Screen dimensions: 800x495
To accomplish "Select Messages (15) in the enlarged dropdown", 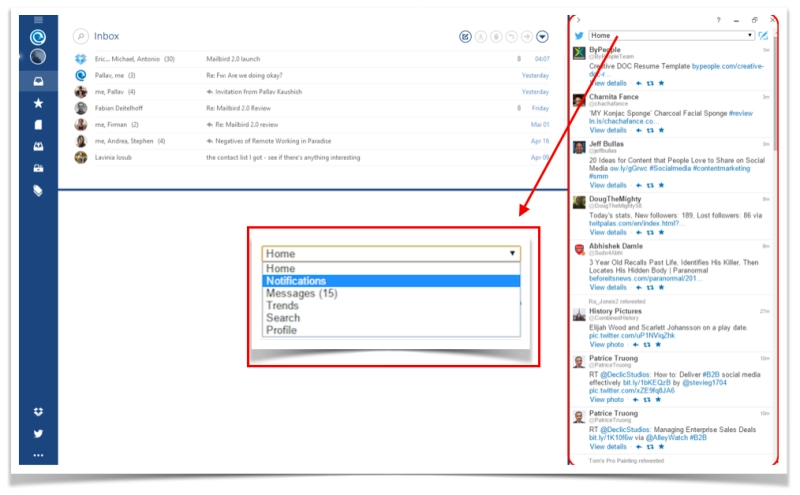I will (x=391, y=293).
